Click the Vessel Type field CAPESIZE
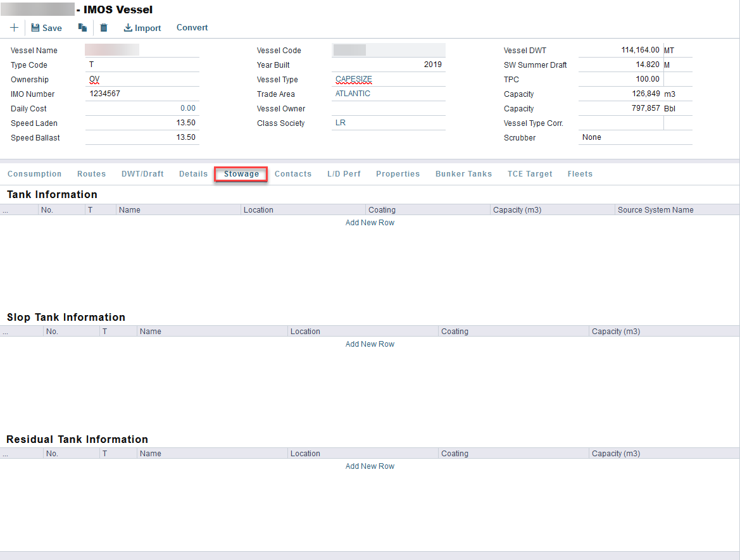 [x=388, y=79]
